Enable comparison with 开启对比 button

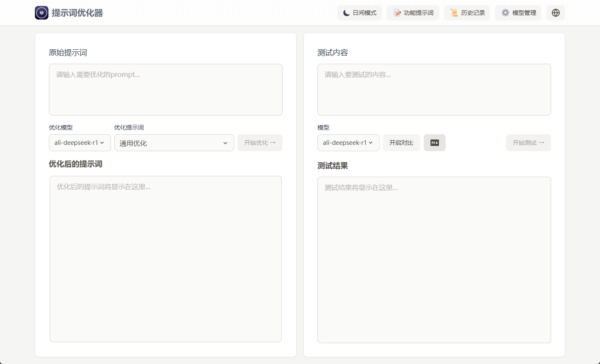[x=401, y=143]
